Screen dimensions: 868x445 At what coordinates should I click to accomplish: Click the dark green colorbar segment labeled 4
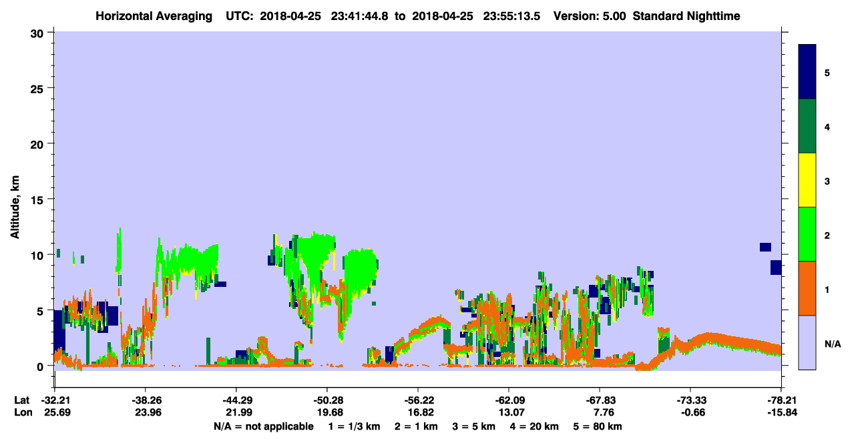(x=807, y=126)
